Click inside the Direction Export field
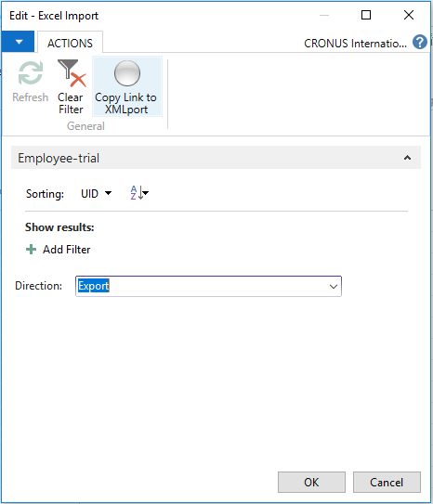 (x=208, y=286)
